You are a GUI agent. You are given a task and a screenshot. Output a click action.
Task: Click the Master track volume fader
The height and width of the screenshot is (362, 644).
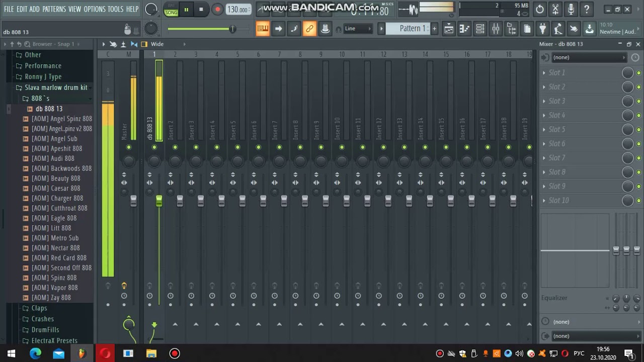pyautogui.click(x=133, y=201)
